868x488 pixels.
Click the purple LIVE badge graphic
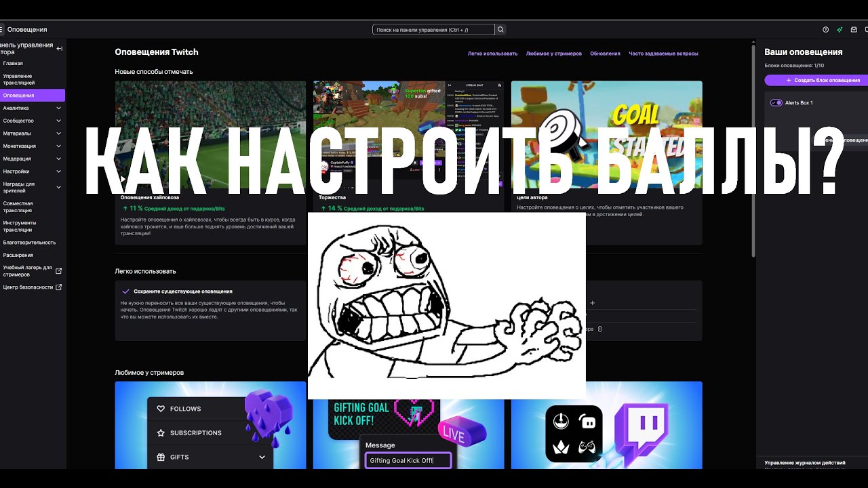462,431
